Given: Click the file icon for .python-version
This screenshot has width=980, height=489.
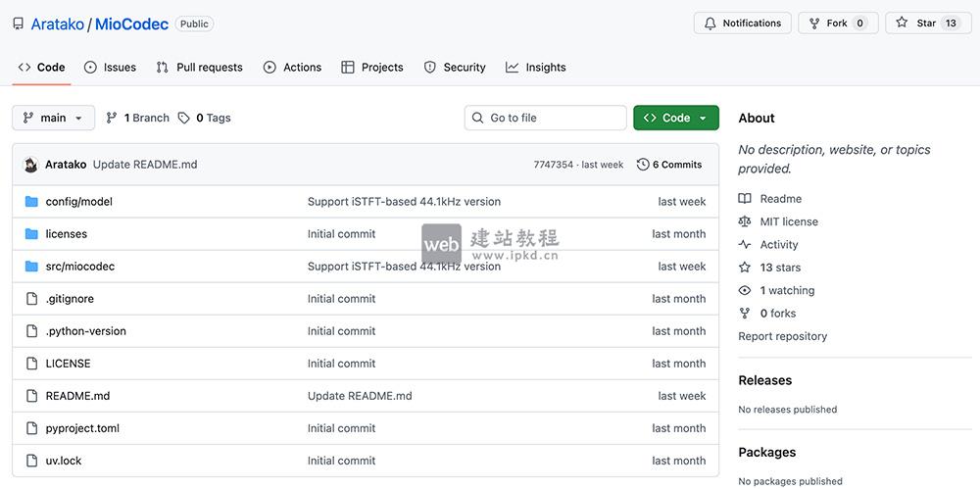Looking at the screenshot, I should click(x=32, y=331).
